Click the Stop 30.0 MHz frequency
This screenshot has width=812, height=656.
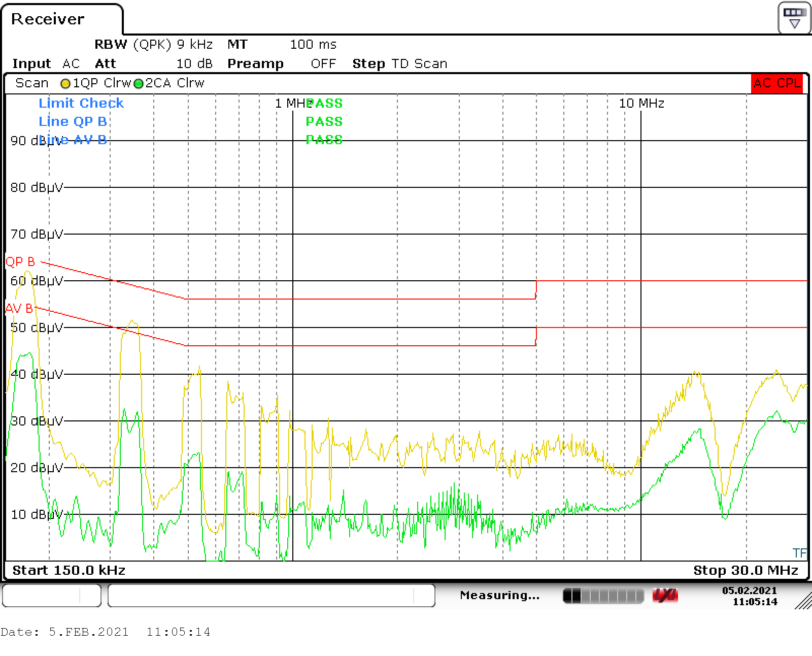746,570
